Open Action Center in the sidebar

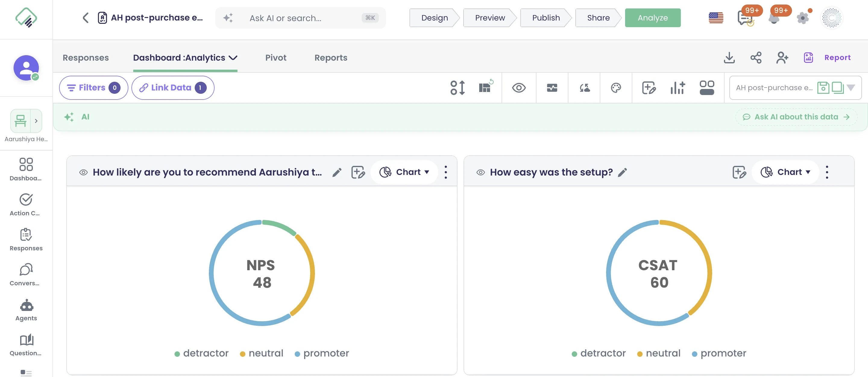click(x=26, y=205)
